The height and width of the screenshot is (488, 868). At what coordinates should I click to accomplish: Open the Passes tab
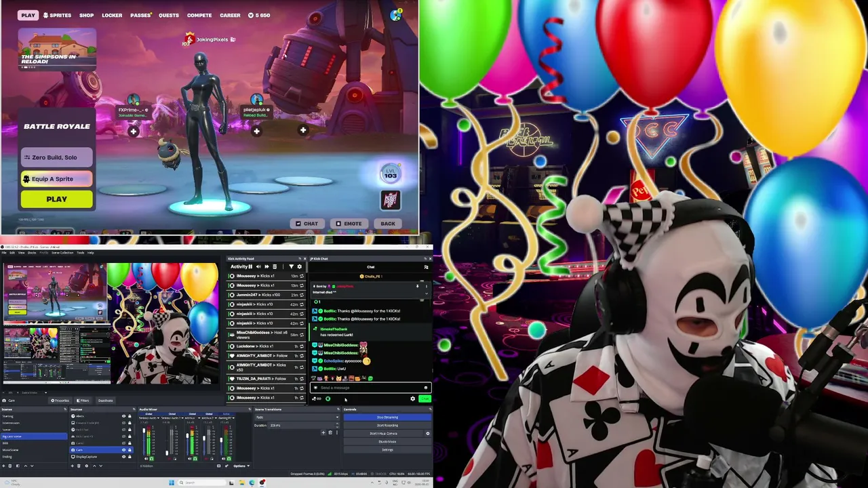tap(140, 15)
